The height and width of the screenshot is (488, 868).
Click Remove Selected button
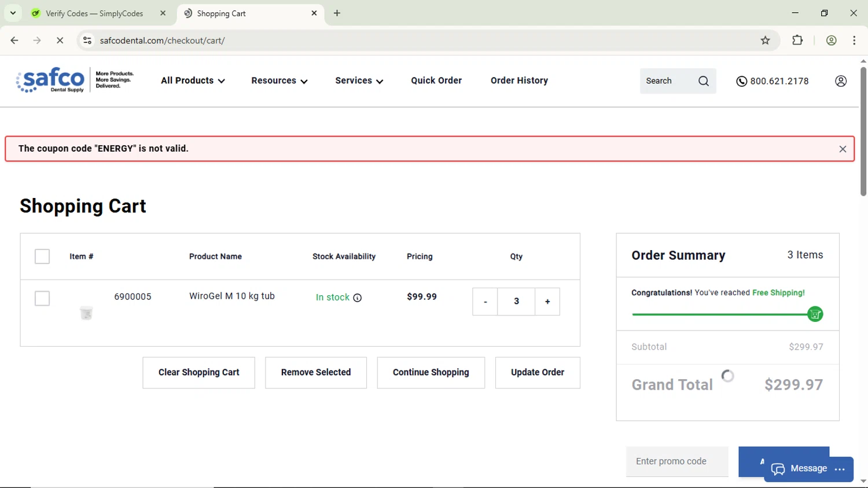[316, 373]
